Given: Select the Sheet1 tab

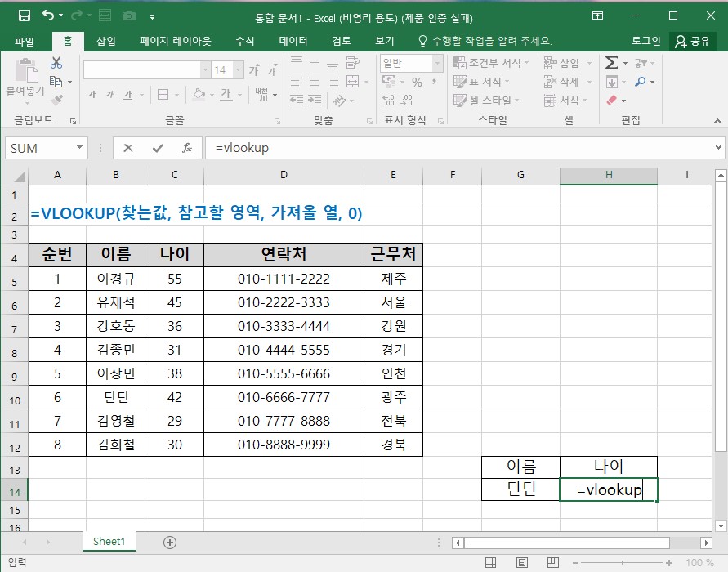Looking at the screenshot, I should click(x=109, y=541).
